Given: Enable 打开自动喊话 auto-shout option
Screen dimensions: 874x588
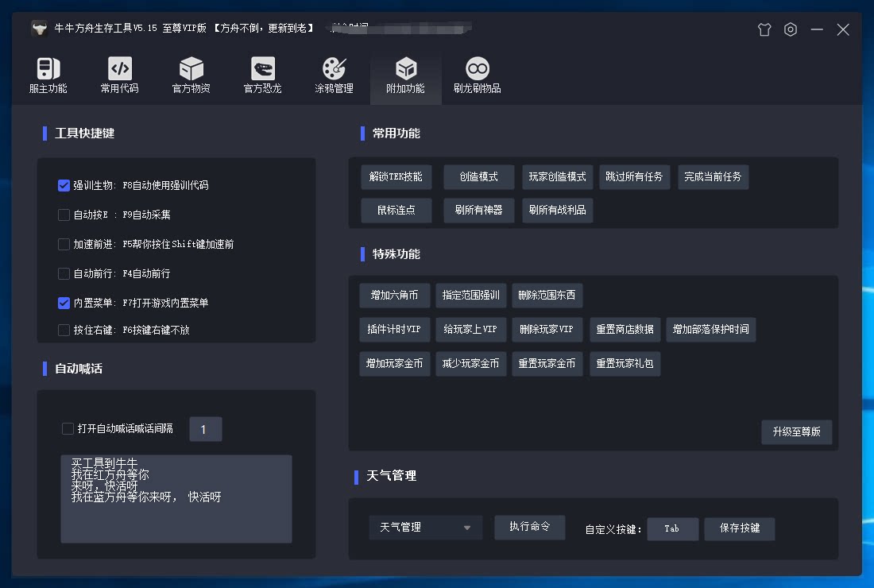Looking at the screenshot, I should (x=68, y=428).
